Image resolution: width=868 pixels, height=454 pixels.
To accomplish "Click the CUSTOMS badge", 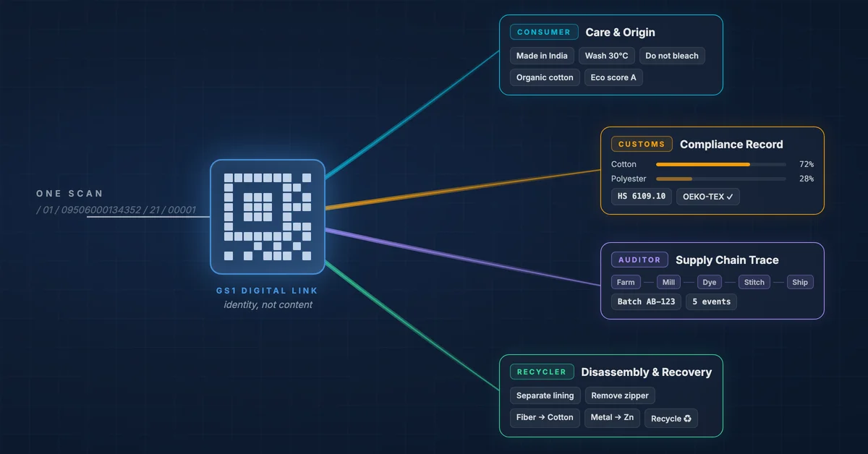I will point(642,144).
